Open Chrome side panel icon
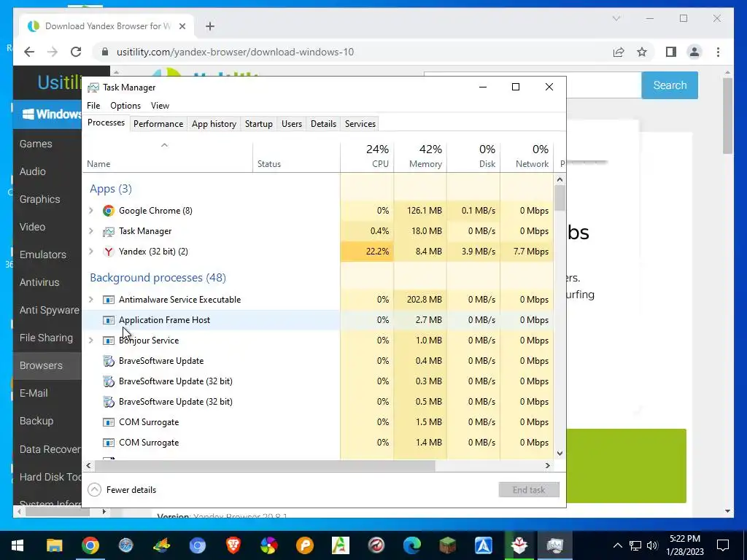Viewport: 747px width, 560px height. (671, 52)
